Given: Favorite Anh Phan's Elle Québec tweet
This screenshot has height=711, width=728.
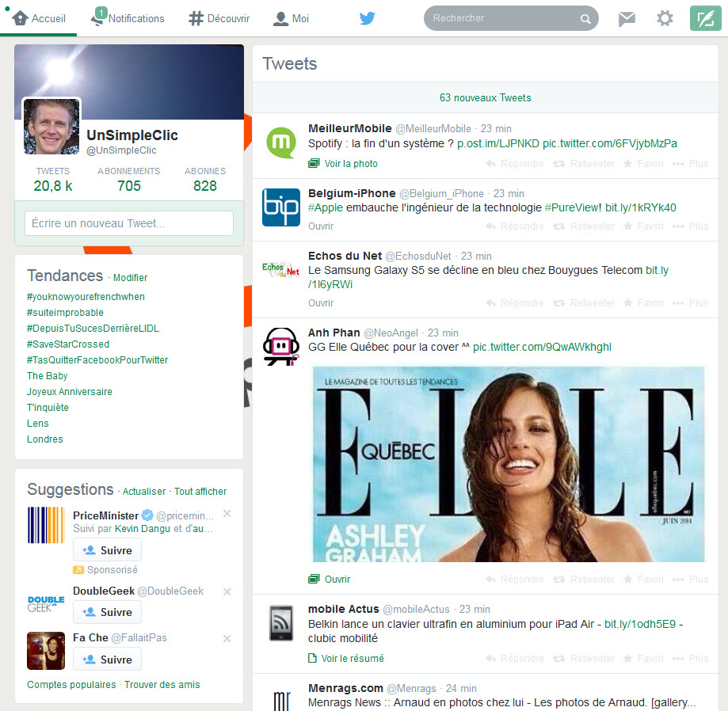Looking at the screenshot, I should [x=643, y=580].
